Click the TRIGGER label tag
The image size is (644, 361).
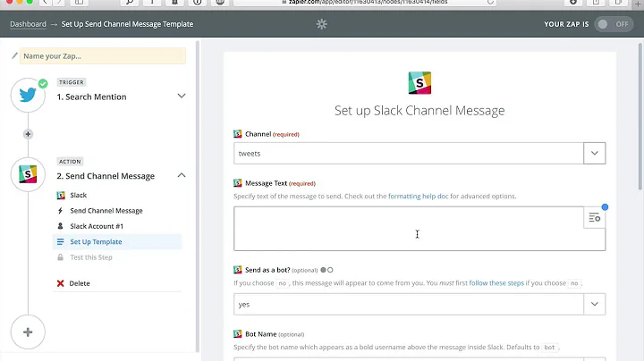point(71,82)
